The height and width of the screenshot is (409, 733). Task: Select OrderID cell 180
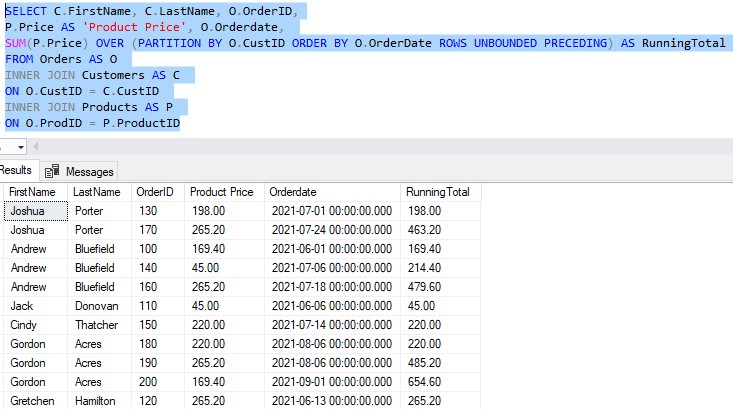pyautogui.click(x=158, y=344)
